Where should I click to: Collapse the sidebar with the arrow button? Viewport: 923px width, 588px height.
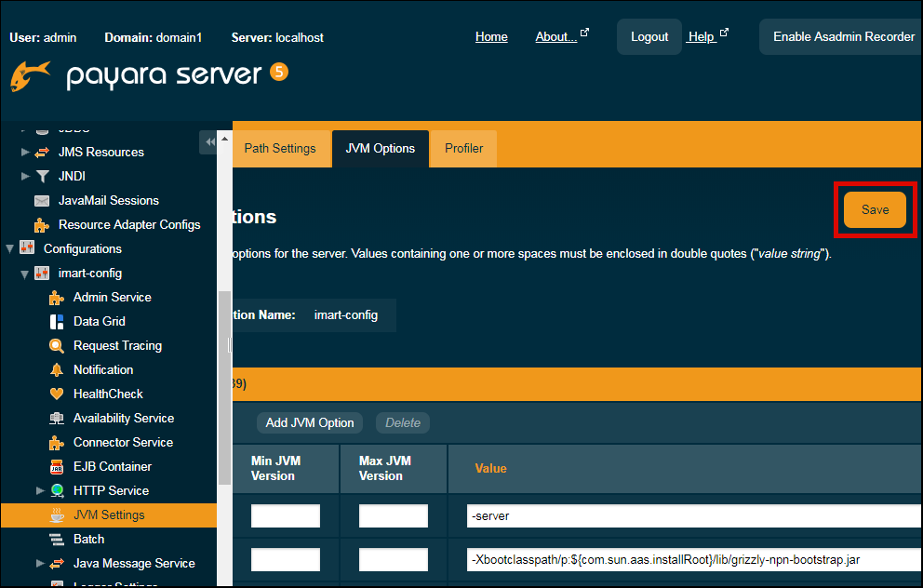coord(209,141)
